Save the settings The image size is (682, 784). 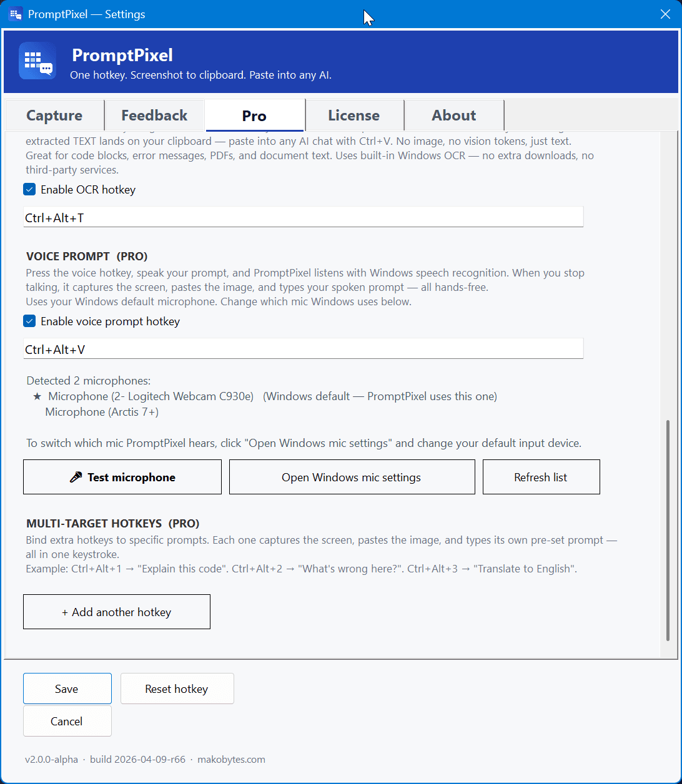pos(67,688)
